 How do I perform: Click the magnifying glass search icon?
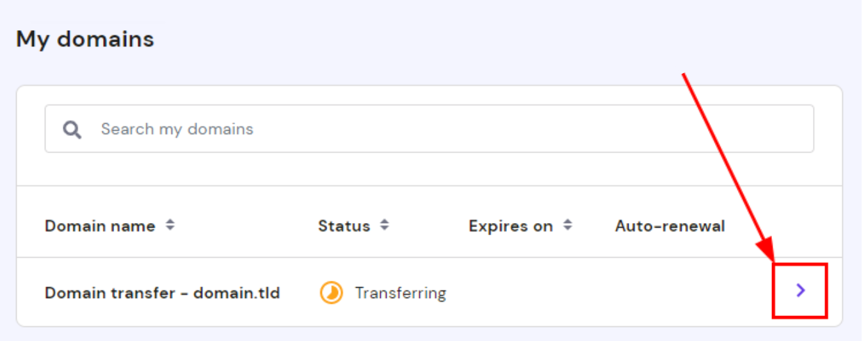[72, 129]
